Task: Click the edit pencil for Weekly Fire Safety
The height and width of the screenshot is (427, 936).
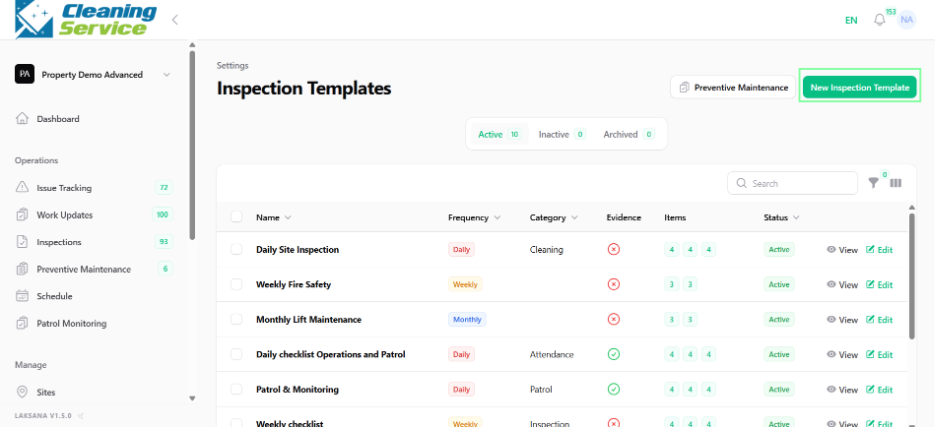Action: (x=870, y=284)
